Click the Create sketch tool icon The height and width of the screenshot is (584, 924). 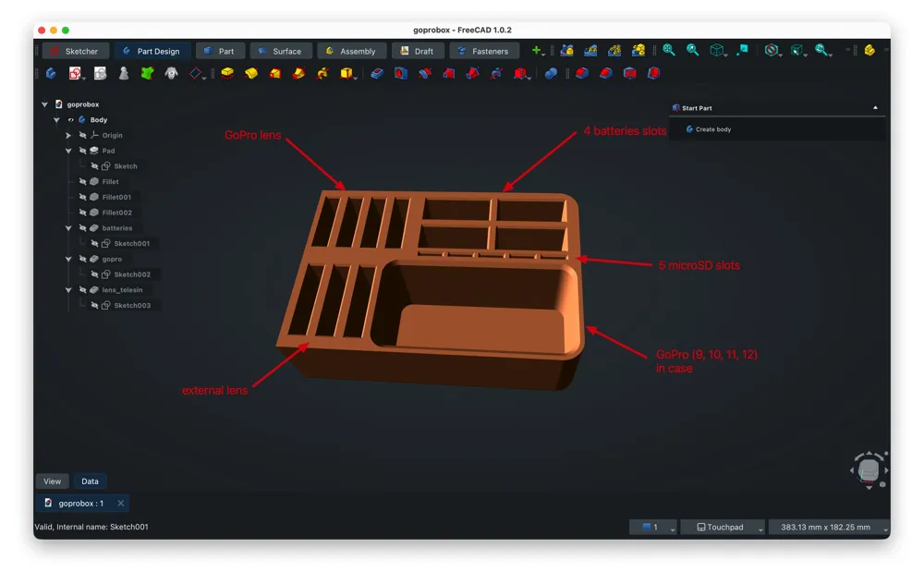coord(75,73)
